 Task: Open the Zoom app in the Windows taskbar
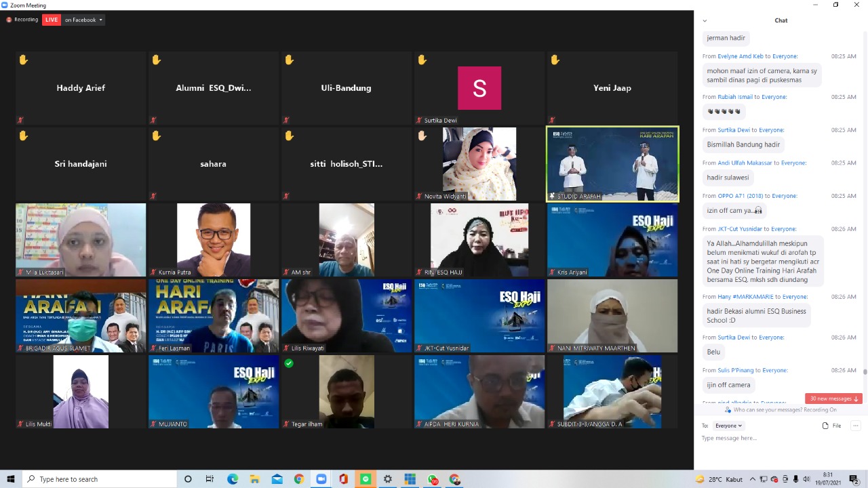pyautogui.click(x=321, y=479)
